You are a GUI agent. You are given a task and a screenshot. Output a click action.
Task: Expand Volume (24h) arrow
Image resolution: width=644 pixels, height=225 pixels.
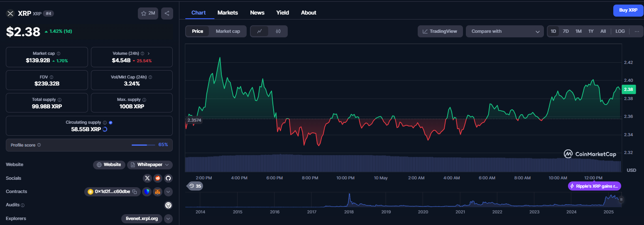click(x=149, y=54)
